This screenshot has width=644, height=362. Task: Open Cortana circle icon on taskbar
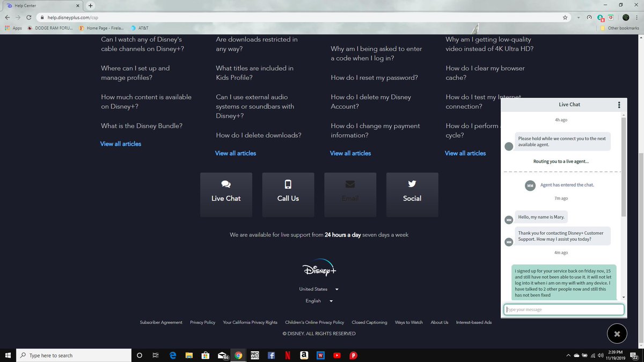pyautogui.click(x=140, y=355)
